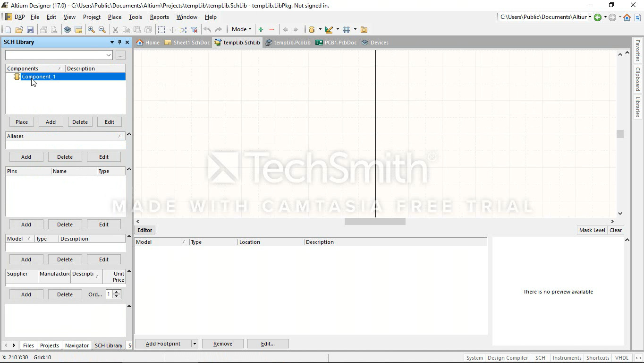The height and width of the screenshot is (363, 644).
Task: Click the clear filter funnel icon
Action: click(194, 30)
